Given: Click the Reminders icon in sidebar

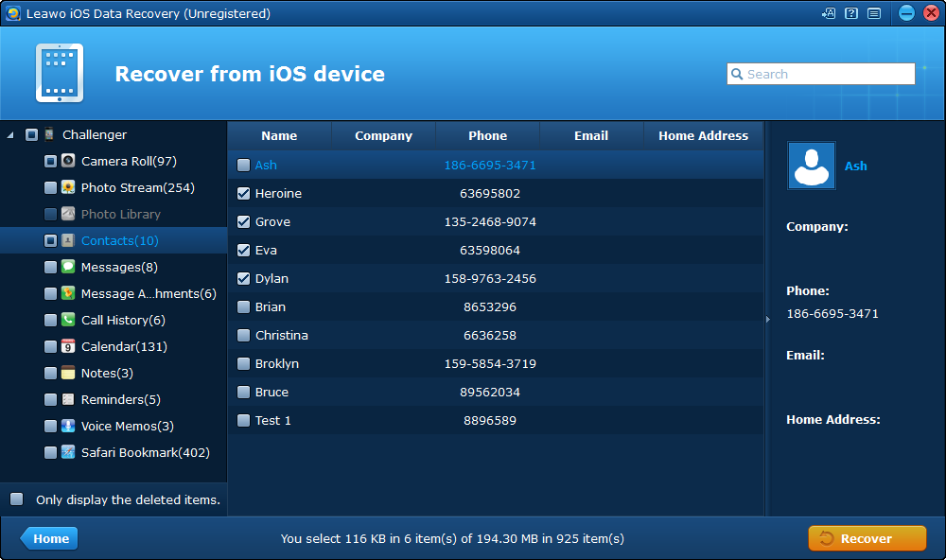Looking at the screenshot, I should [68, 399].
